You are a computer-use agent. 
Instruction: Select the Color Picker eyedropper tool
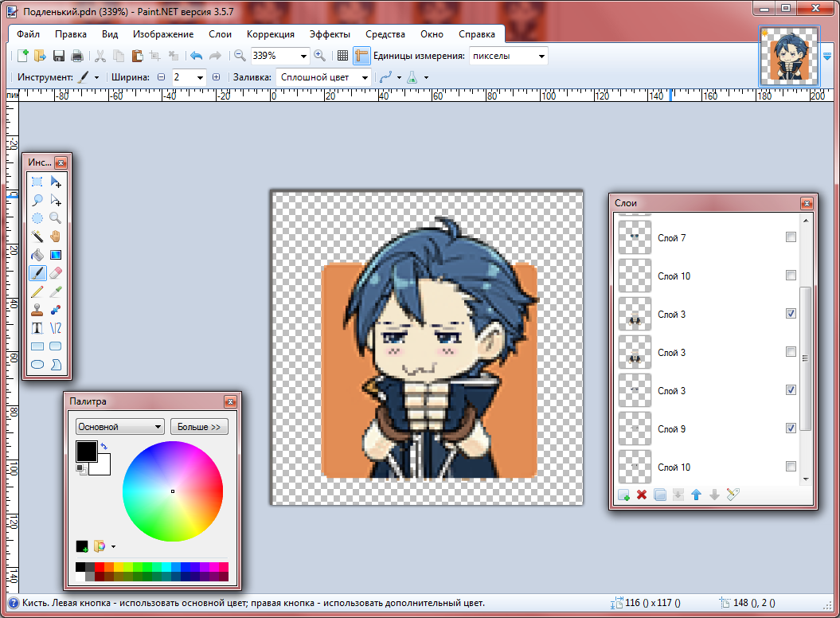(55, 291)
